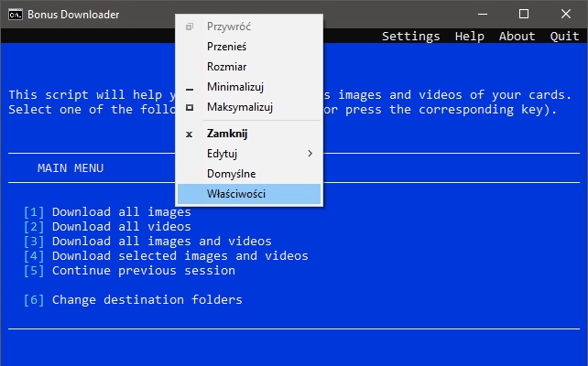This screenshot has height=366, width=588.
Task: Choose option 5 Continue previous session
Action: click(x=143, y=271)
